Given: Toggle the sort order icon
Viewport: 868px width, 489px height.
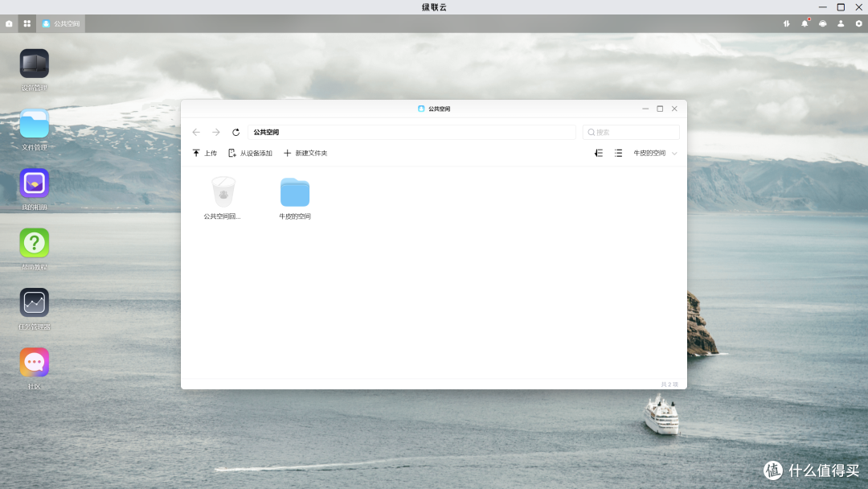Looking at the screenshot, I should click(599, 154).
